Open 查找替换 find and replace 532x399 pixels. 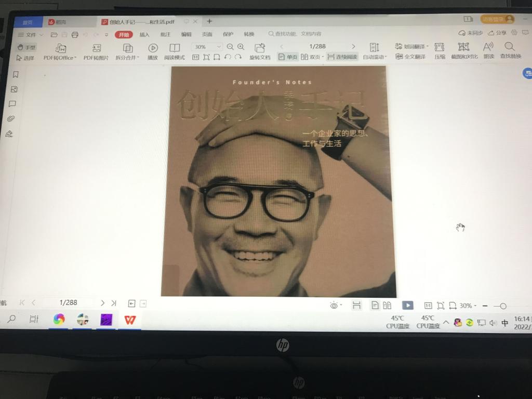[510, 47]
